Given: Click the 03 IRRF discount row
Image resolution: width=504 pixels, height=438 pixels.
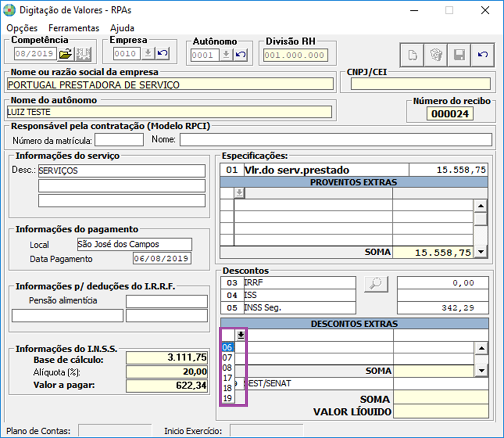Looking at the screenshot, I should (x=289, y=282).
